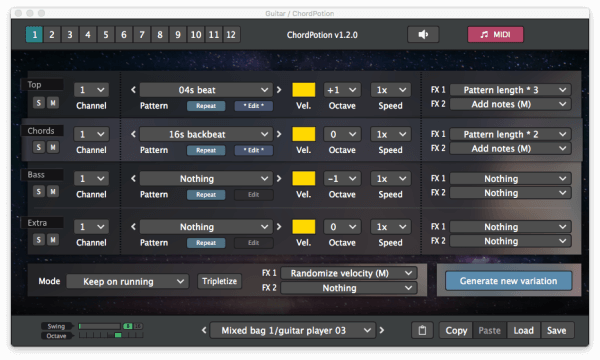Go to previous pattern for Extra row

(x=133, y=227)
